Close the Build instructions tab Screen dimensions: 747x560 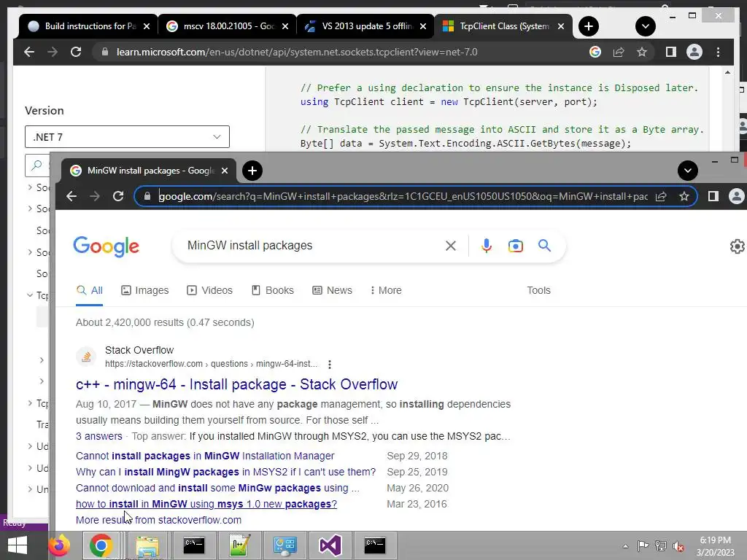147,26
